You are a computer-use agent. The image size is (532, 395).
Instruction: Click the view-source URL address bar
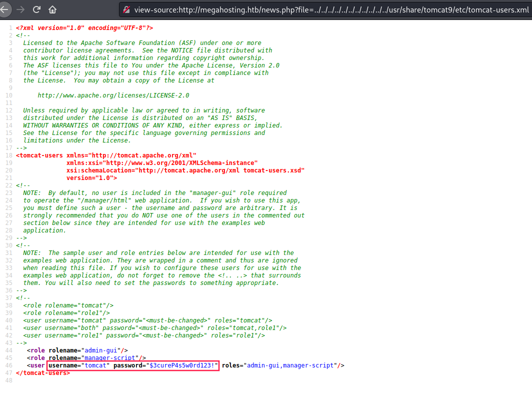coord(330,9)
